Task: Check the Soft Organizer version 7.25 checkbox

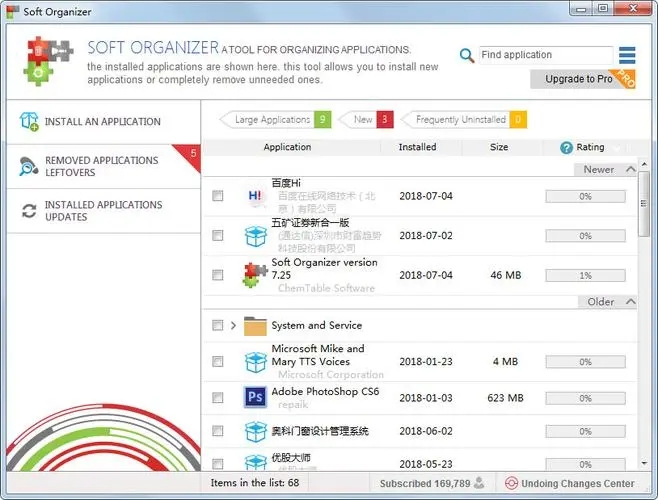Action: [x=217, y=275]
